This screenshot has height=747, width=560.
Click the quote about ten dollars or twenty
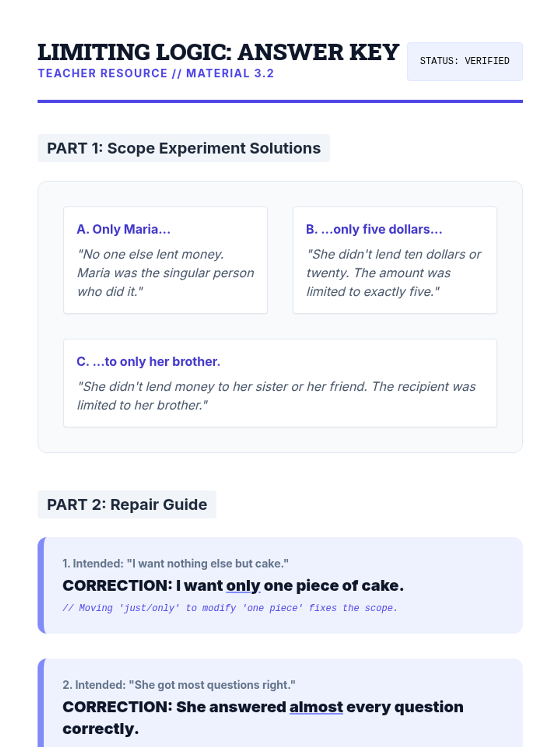tap(393, 273)
